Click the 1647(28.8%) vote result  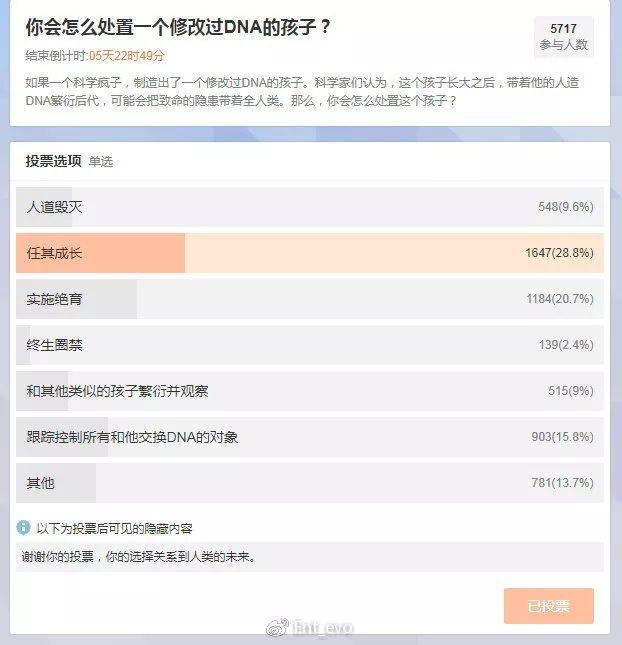pyautogui.click(x=559, y=253)
